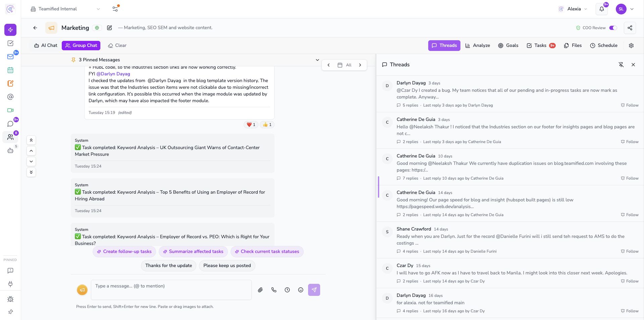
Task: Click the schedule clock icon in composer
Action: [x=287, y=290]
